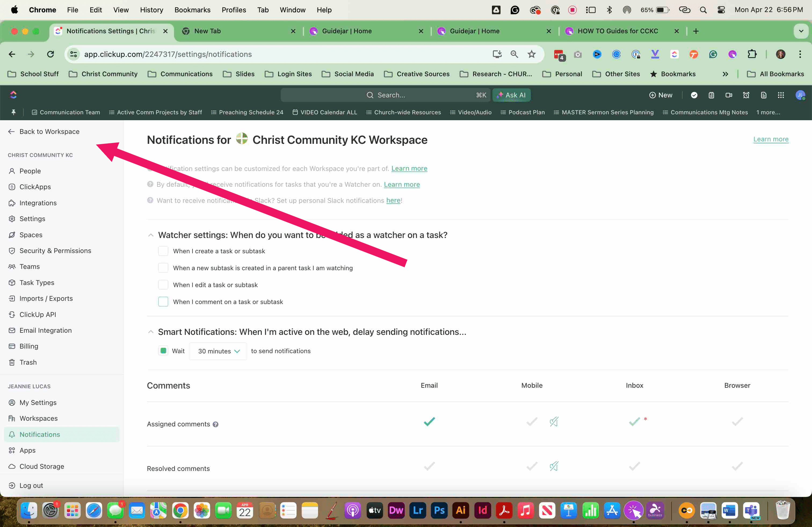Click mobile sound icon for Resolved comments
This screenshot has width=812, height=527.
[554, 466]
